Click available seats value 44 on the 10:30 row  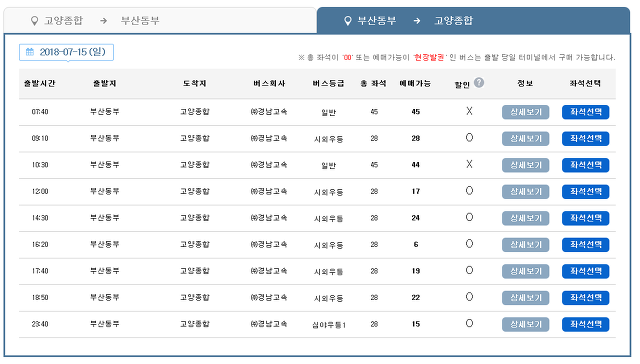[416, 165]
